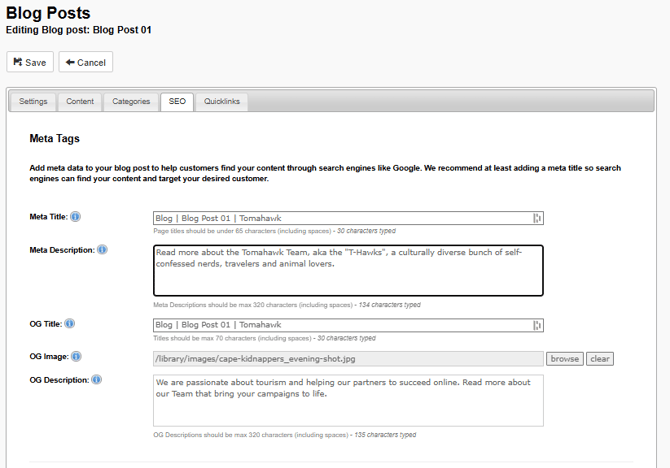Focus the Meta Description text area

coord(348,271)
